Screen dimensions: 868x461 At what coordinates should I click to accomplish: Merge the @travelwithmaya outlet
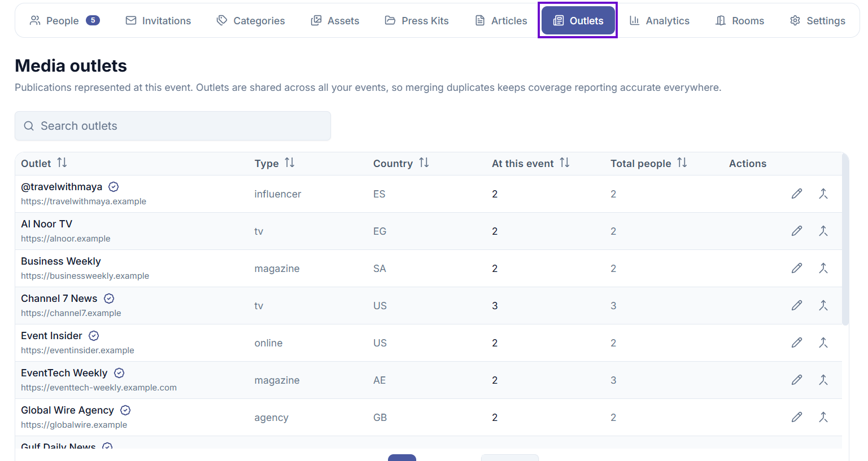pyautogui.click(x=823, y=194)
